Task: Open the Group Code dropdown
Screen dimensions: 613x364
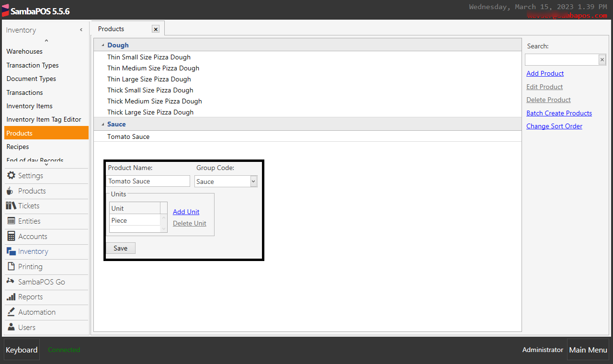Action: 253,181
